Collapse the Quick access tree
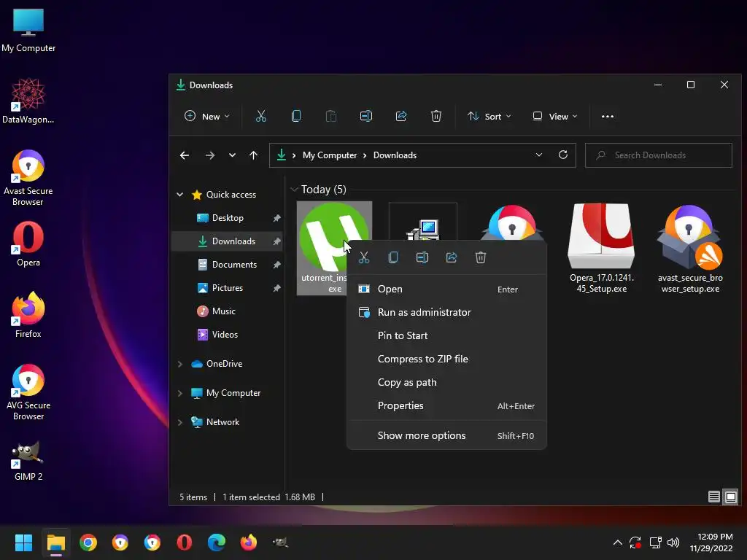Viewport: 747px width, 560px height. click(180, 194)
